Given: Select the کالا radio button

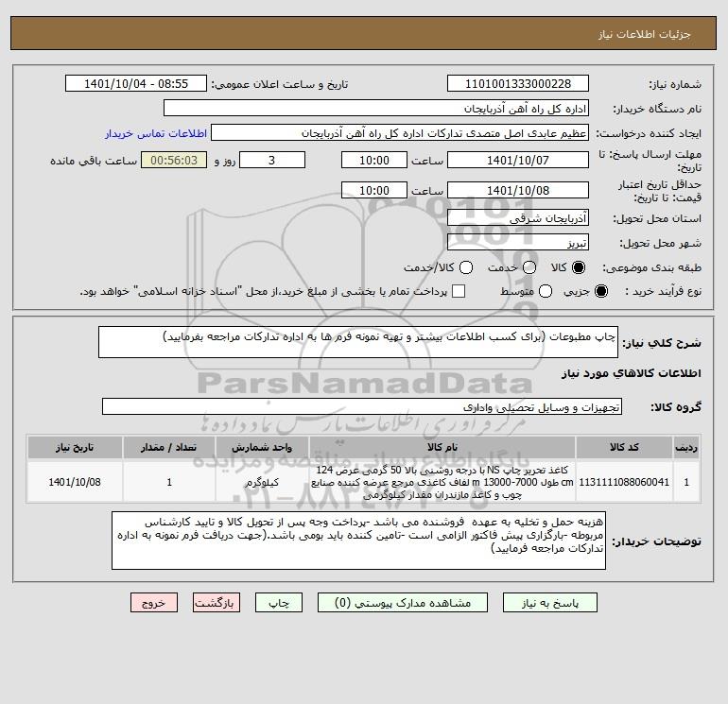Looking at the screenshot, I should click(x=579, y=267).
